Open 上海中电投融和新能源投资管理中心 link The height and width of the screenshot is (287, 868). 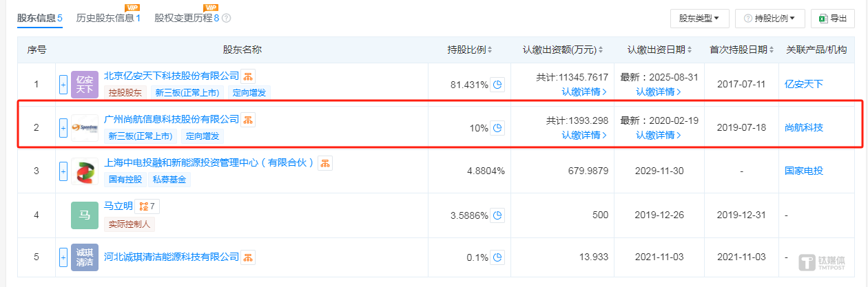click(x=209, y=163)
